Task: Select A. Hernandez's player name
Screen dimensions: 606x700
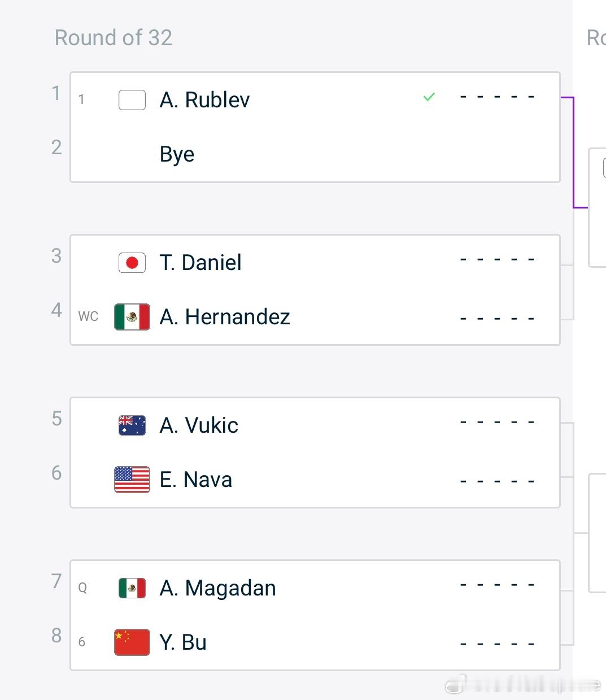Action: [x=225, y=317]
